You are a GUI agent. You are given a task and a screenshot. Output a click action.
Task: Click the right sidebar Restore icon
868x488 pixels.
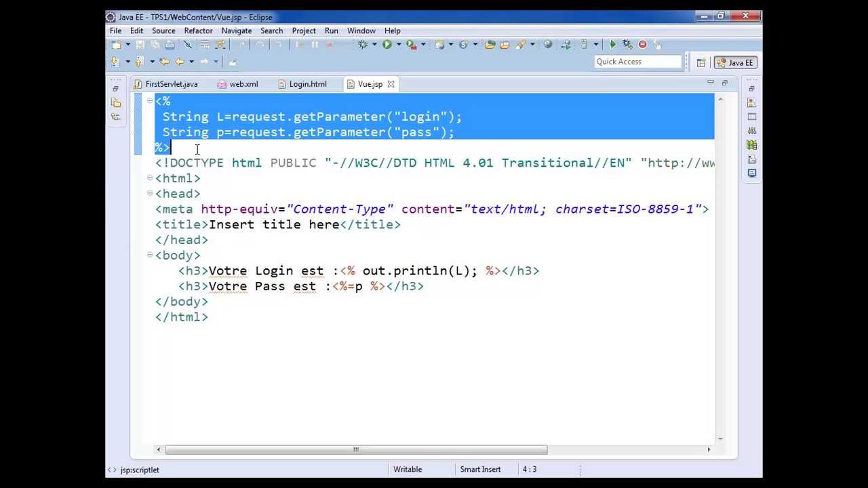[751, 89]
